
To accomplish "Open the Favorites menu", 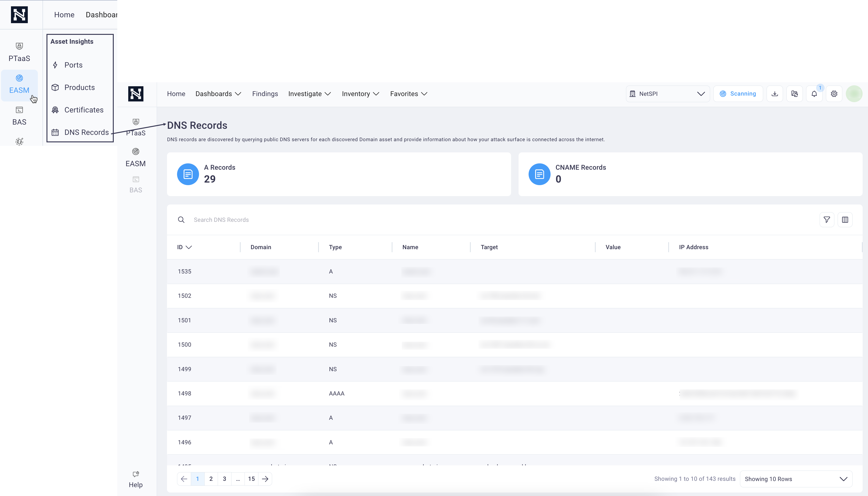I will click(408, 94).
